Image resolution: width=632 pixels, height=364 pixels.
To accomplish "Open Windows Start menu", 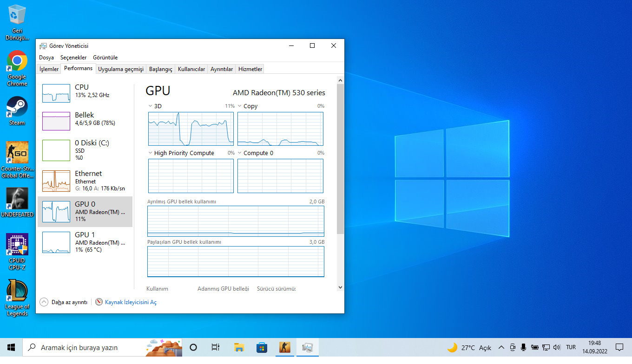I will pos(11,347).
